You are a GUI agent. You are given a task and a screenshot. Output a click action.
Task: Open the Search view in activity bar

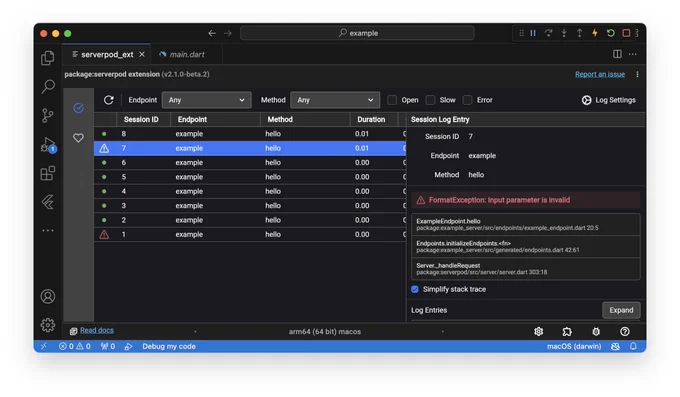(48, 86)
